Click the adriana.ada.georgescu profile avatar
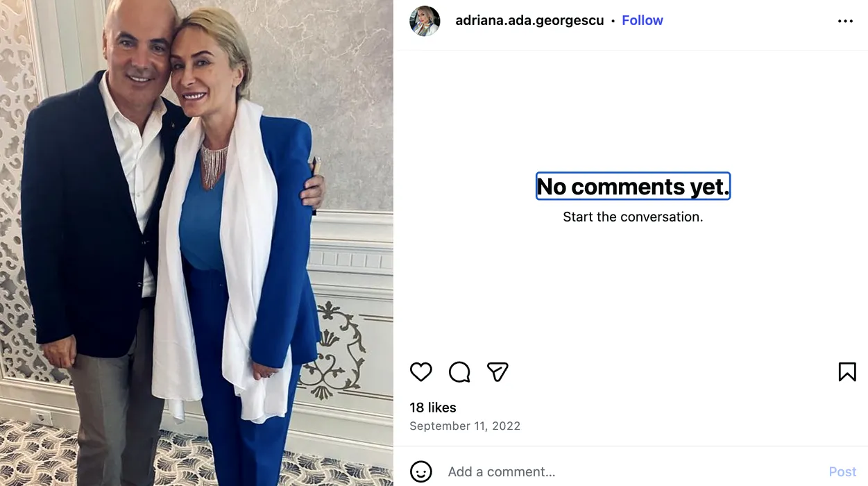 [x=425, y=21]
